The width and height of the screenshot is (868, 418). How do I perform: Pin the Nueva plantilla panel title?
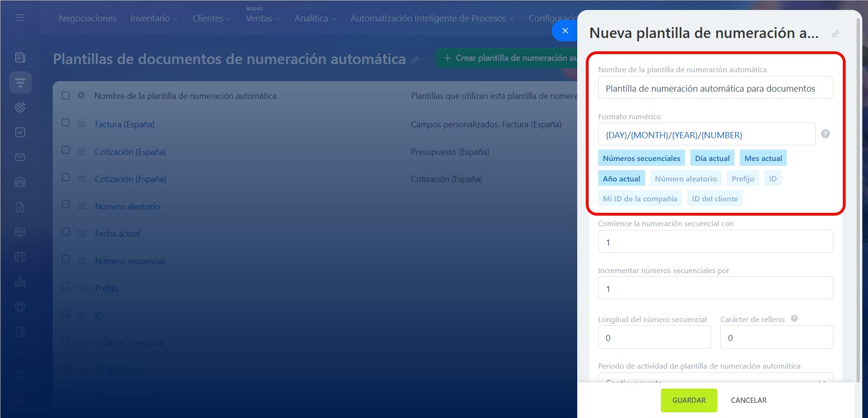835,34
